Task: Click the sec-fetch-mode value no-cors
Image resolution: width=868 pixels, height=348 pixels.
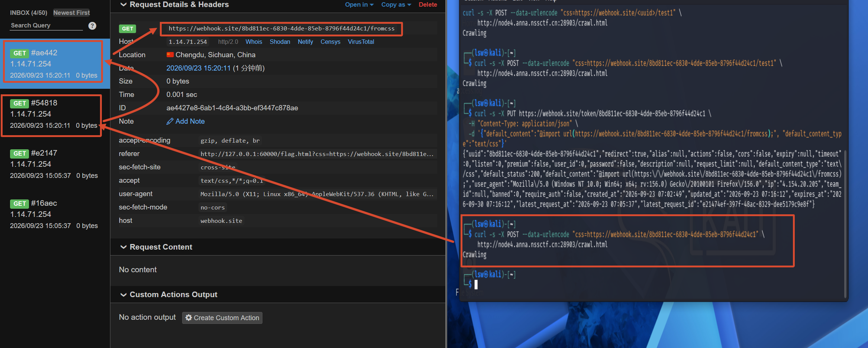Action: 213,207
